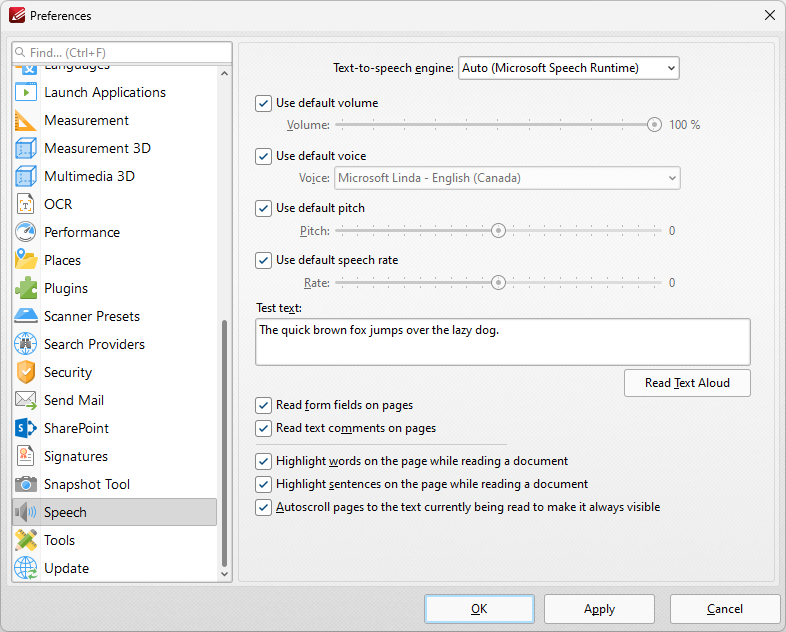Image resolution: width=786 pixels, height=632 pixels.
Task: Click the Measurement ruler triangle icon
Action: (26, 120)
